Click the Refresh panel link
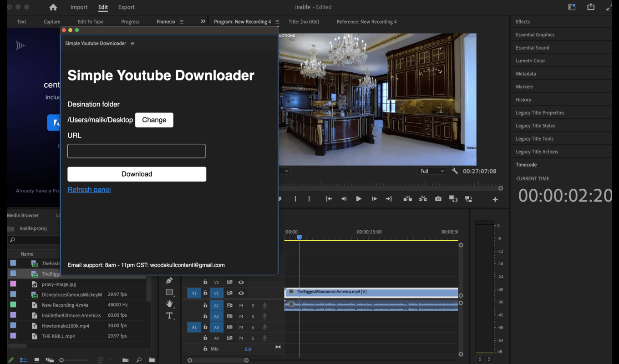This screenshot has height=364, width=619. pyautogui.click(x=89, y=190)
